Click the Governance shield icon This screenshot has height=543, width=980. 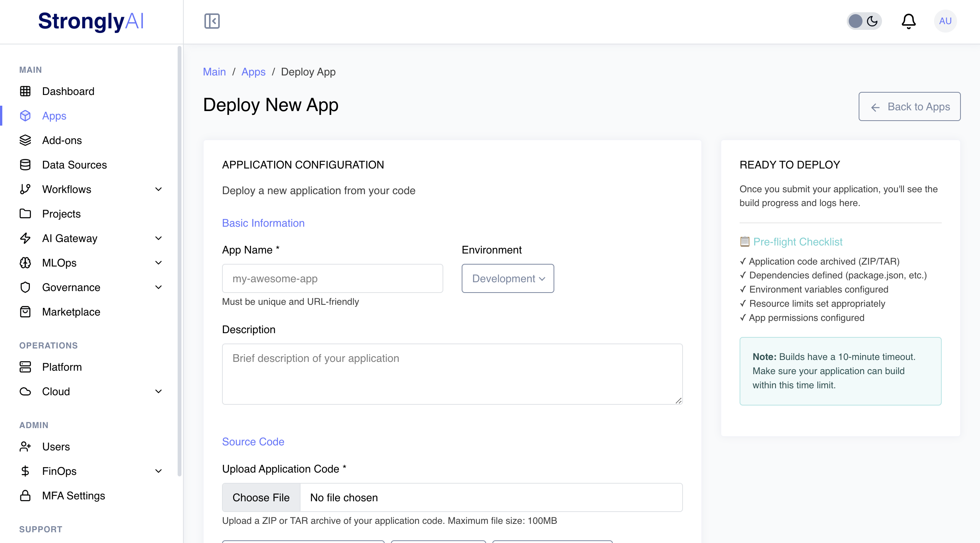pyautogui.click(x=25, y=287)
